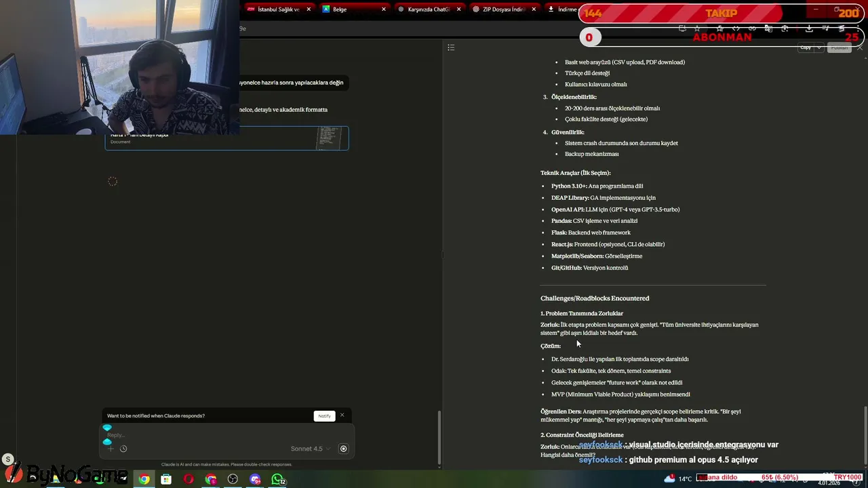Select text Matplotlib/Seaborn

(x=577, y=256)
